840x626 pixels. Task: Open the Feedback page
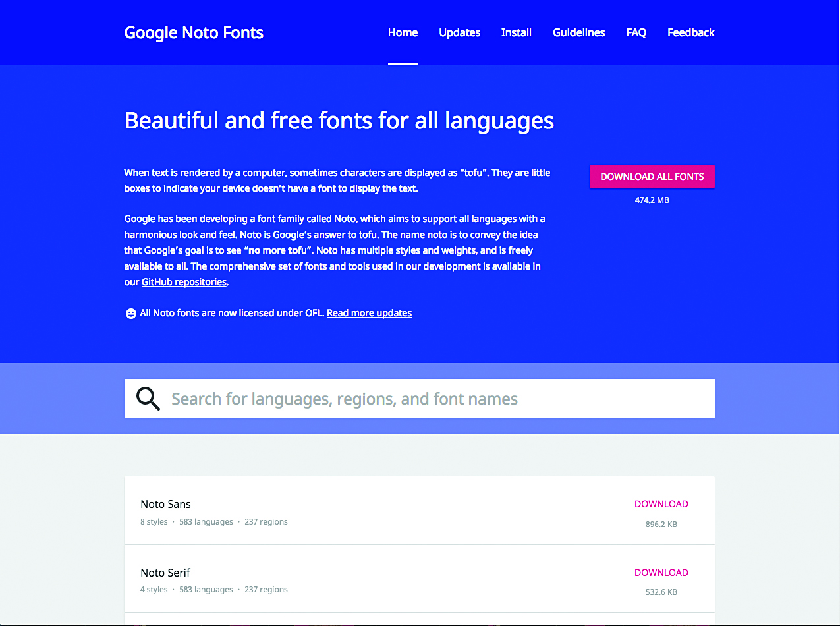[691, 32]
